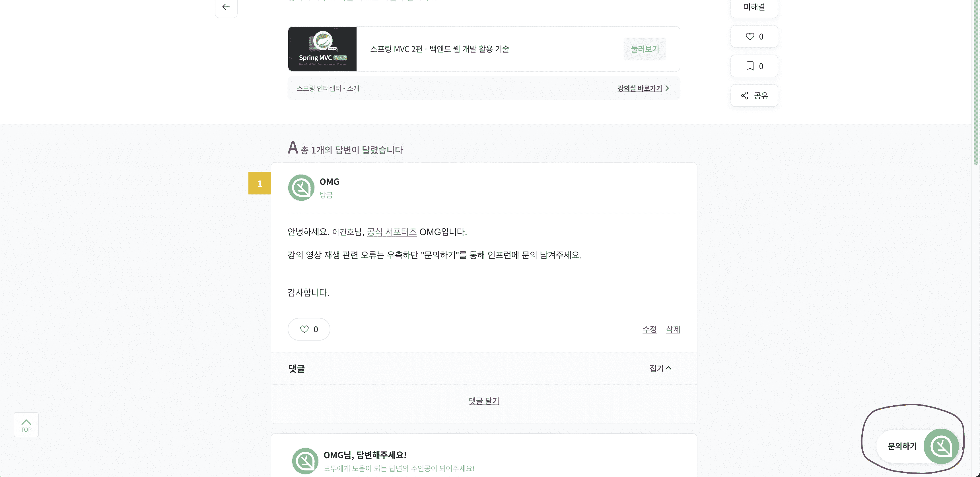Viewport: 980px width, 477px height.
Task: Click the OMG avatar in the answer prompt box
Action: click(305, 461)
